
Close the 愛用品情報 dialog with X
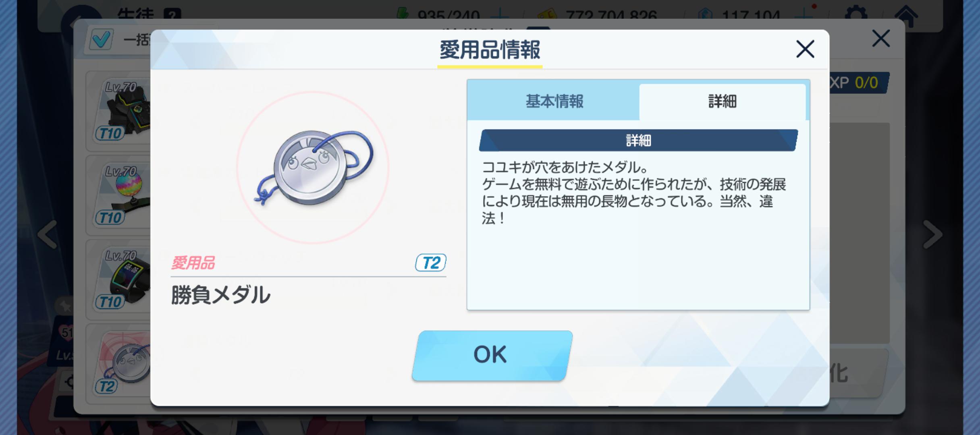(x=805, y=49)
